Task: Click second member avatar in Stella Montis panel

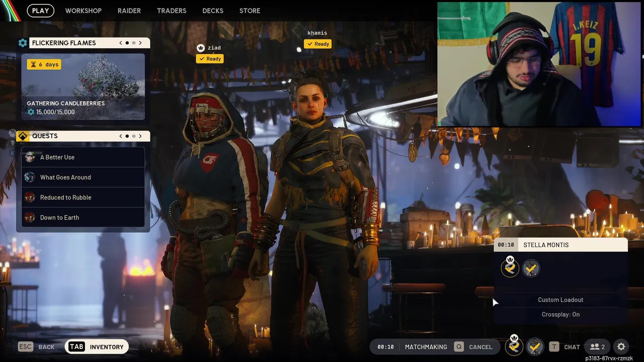Action: point(531,268)
